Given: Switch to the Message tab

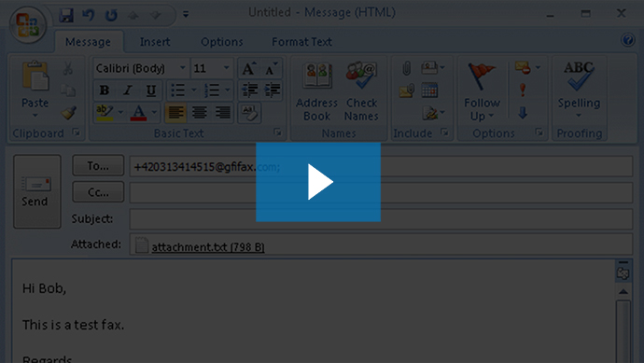Looking at the screenshot, I should [88, 42].
